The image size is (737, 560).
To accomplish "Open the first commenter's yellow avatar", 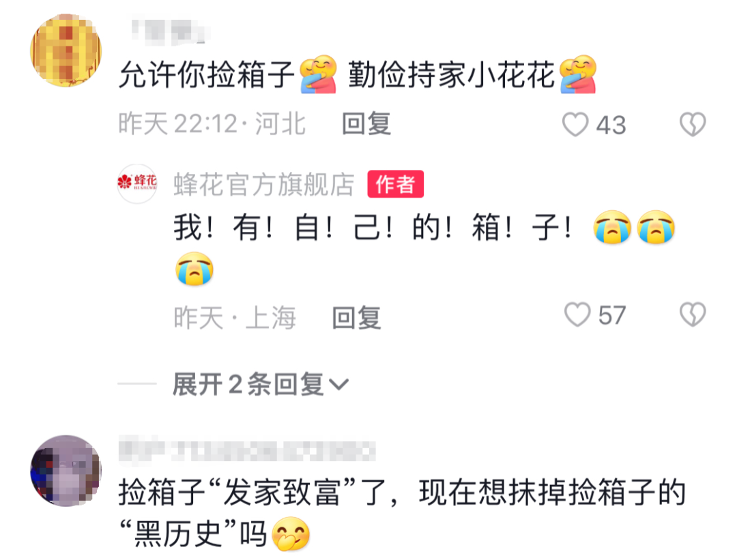I will click(x=66, y=50).
